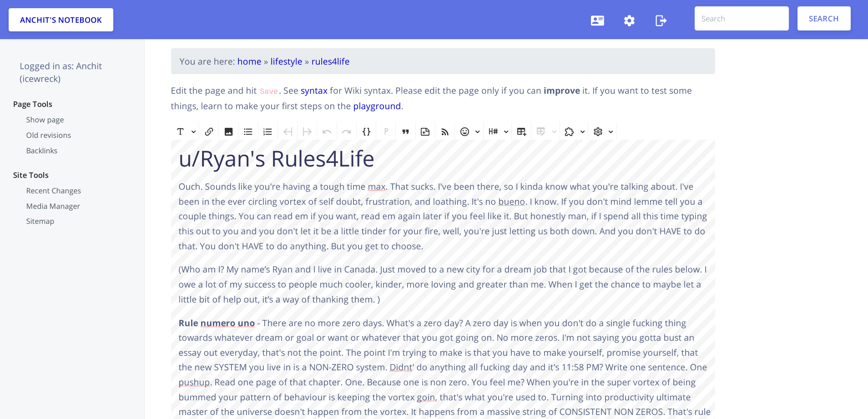Open the user profile card icon in the header
This screenshot has width=868, height=419.
(x=597, y=20)
